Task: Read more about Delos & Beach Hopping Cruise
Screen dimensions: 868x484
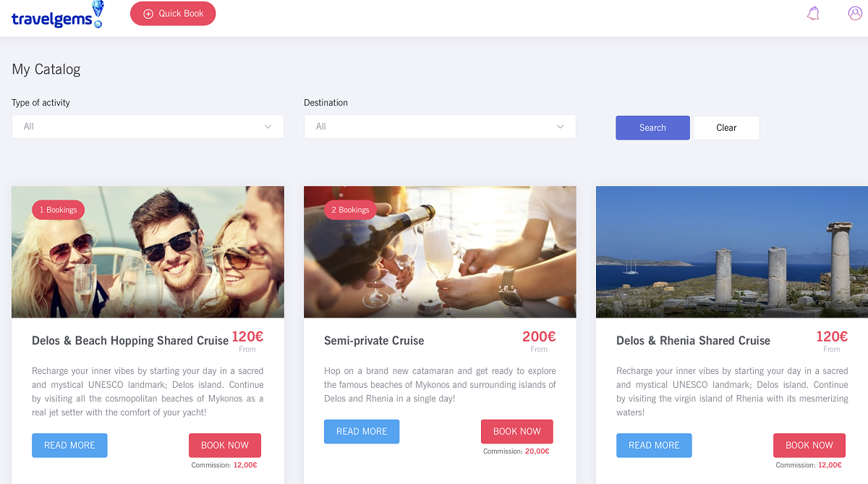Action: point(69,446)
